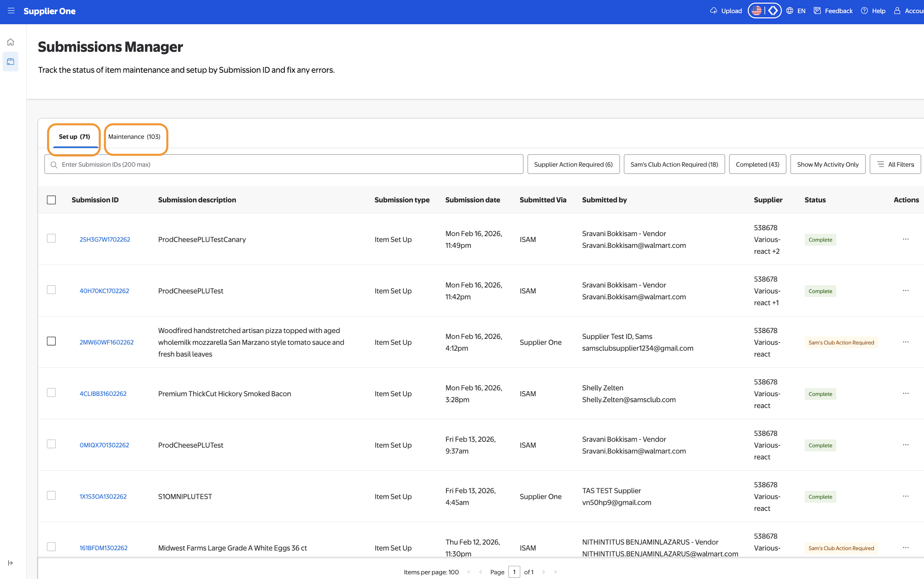Viewport: 924px width, 579px height.
Task: Check the row for 2MW60WF1602262
Action: [51, 341]
